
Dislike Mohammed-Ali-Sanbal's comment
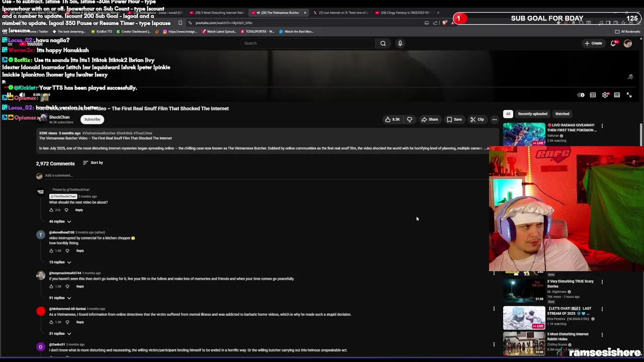(x=67, y=322)
